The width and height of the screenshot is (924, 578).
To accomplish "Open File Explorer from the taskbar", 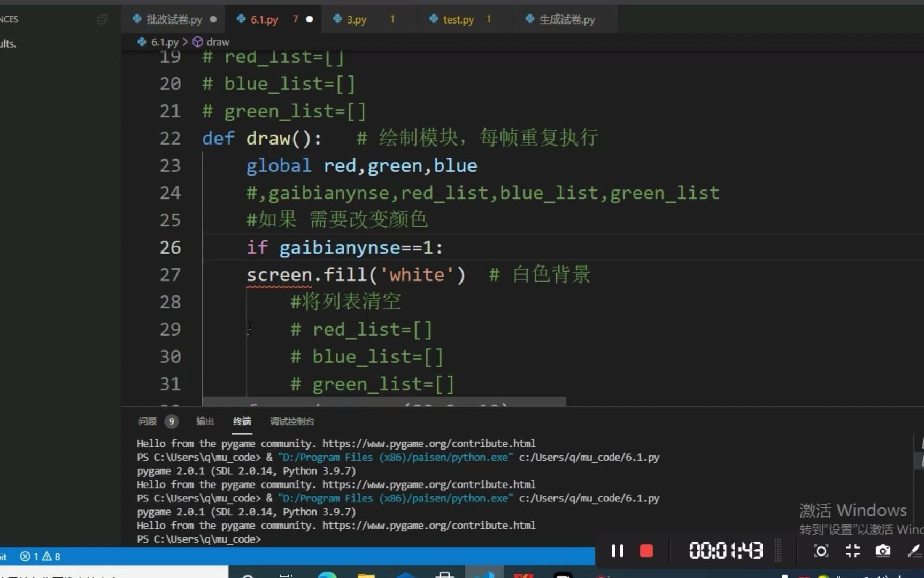I will click(x=366, y=574).
